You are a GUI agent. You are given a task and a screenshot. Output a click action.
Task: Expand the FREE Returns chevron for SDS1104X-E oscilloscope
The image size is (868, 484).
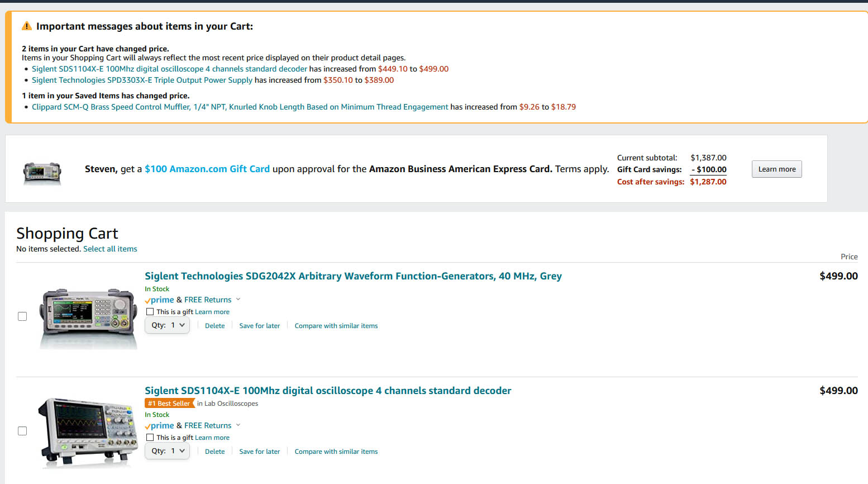tap(238, 425)
